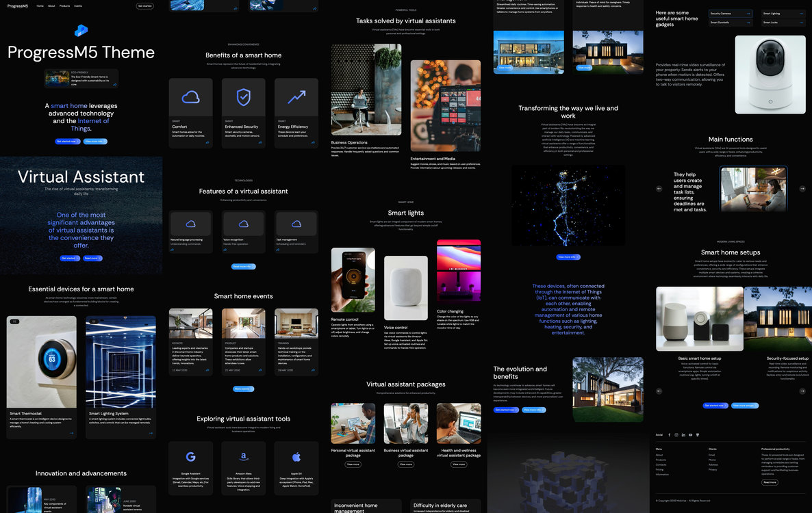Go to next slide in Main functions carousel
The width and height of the screenshot is (812, 513).
click(x=802, y=188)
